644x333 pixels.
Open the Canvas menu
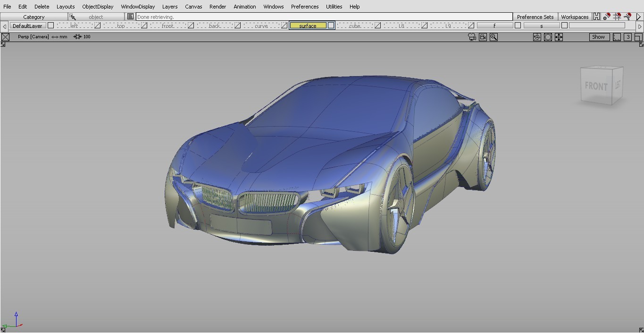click(x=193, y=7)
